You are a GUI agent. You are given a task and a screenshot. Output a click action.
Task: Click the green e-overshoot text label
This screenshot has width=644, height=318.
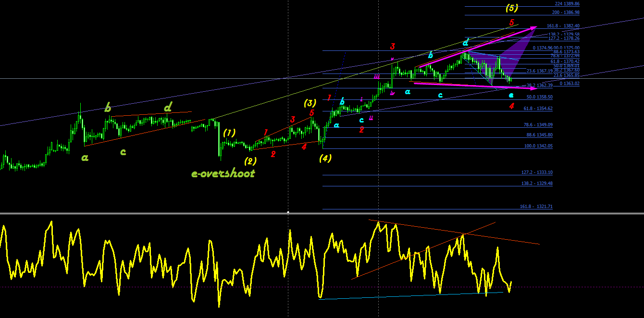(223, 173)
